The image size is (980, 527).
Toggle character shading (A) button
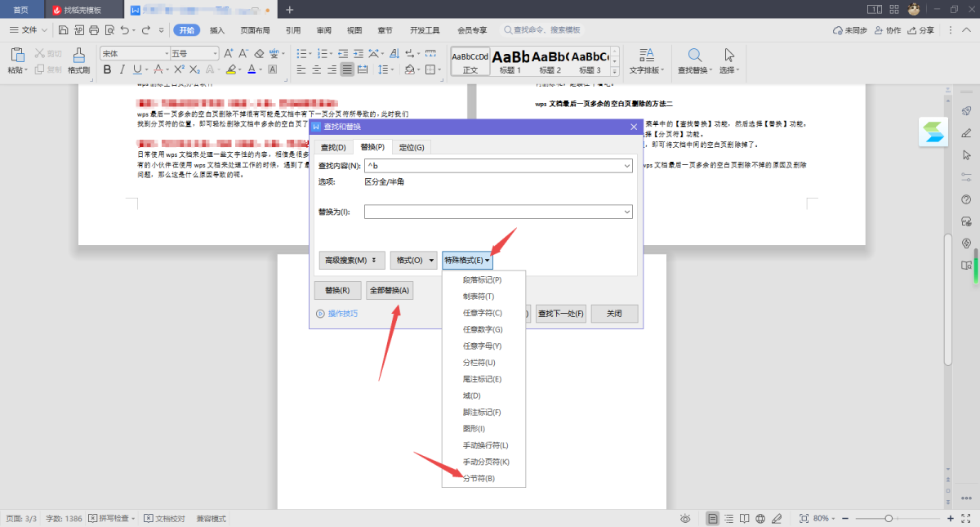pyautogui.click(x=273, y=69)
